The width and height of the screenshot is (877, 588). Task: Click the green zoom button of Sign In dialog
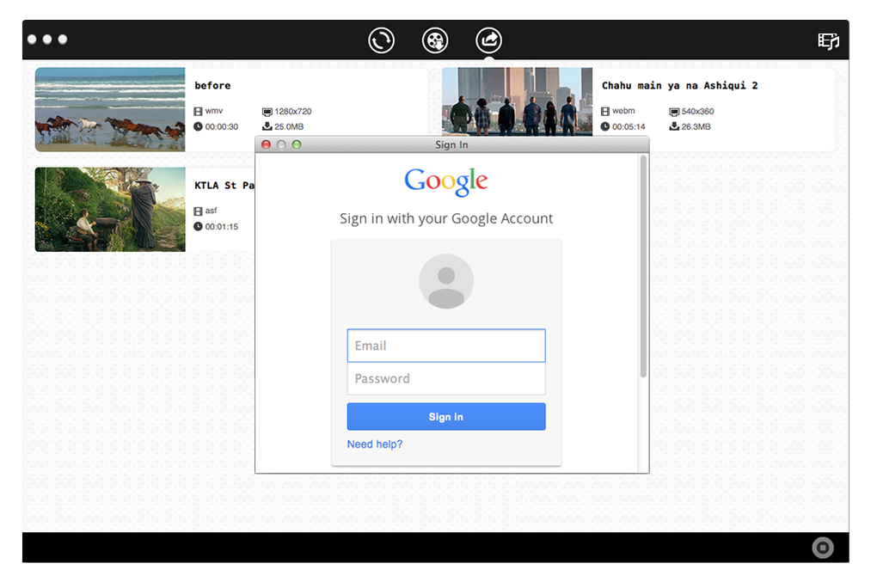[x=297, y=145]
